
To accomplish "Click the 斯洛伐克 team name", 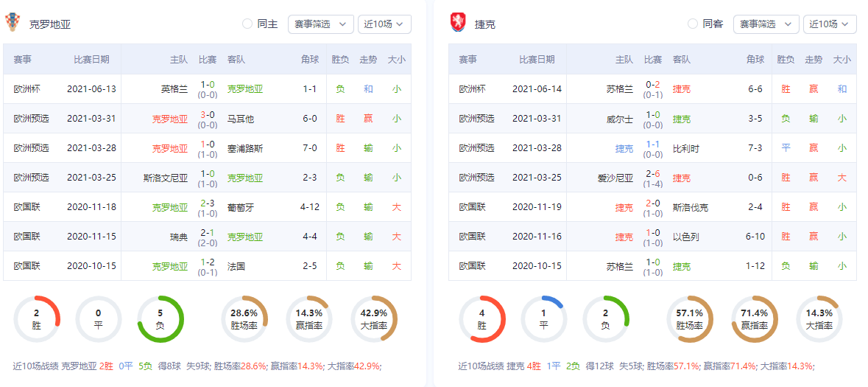I will pos(691,207).
